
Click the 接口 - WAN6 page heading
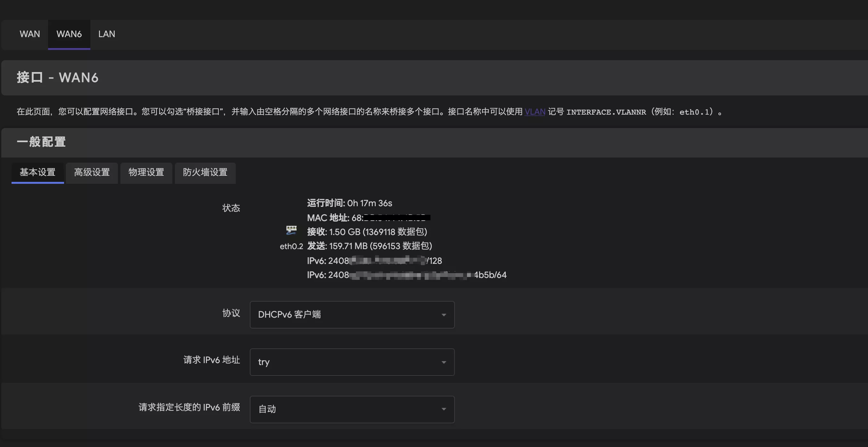click(x=58, y=77)
